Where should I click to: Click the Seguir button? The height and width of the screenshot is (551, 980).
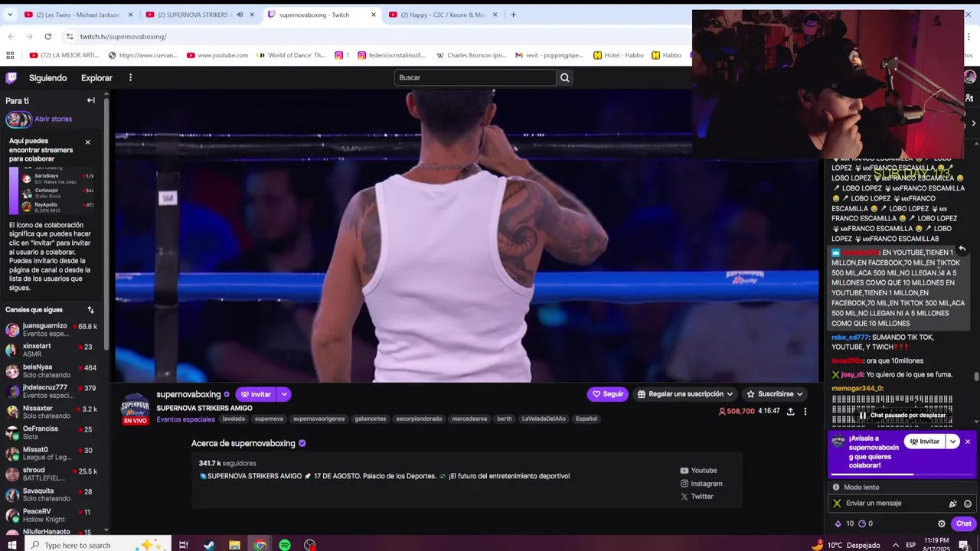click(607, 394)
